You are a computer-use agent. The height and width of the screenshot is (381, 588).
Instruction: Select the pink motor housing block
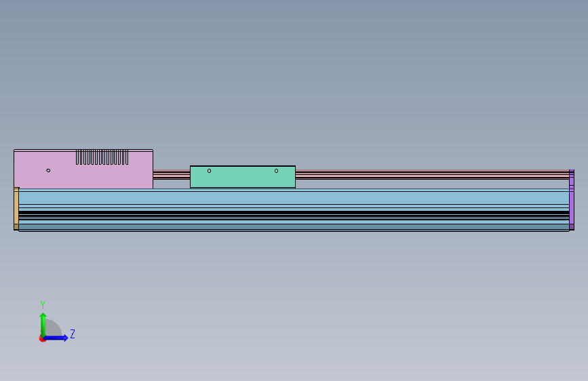click(x=83, y=169)
